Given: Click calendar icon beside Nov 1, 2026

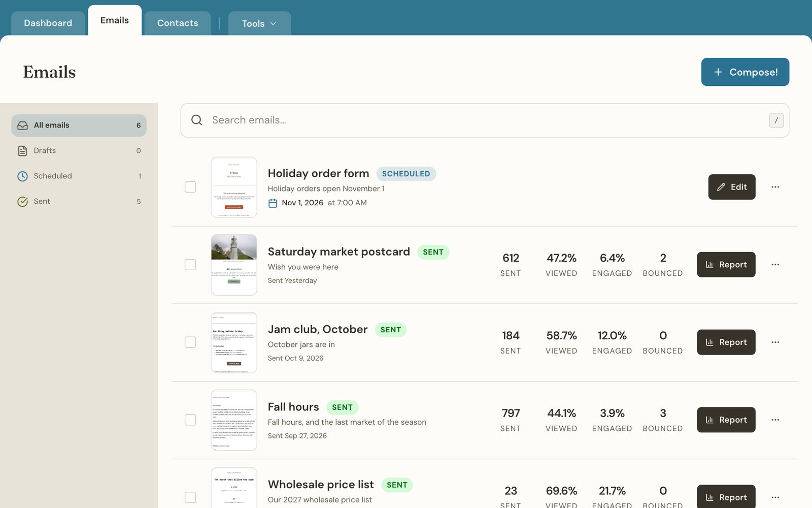Looking at the screenshot, I should (x=273, y=203).
